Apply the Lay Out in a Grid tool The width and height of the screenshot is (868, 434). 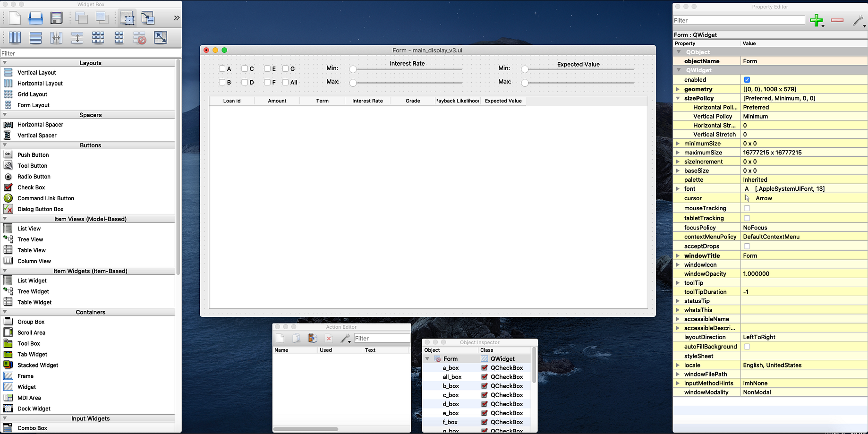(x=98, y=37)
